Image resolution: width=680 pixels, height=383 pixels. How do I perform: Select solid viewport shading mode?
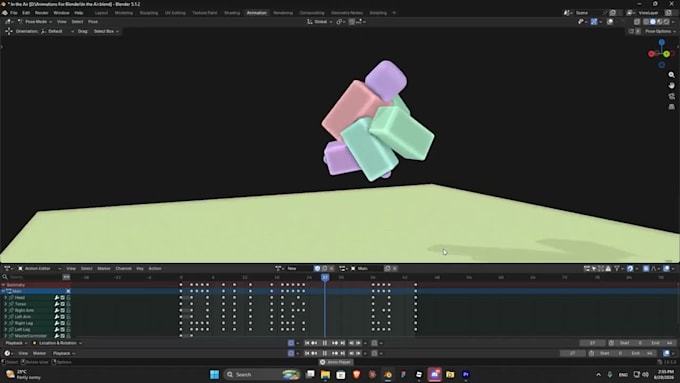click(653, 22)
